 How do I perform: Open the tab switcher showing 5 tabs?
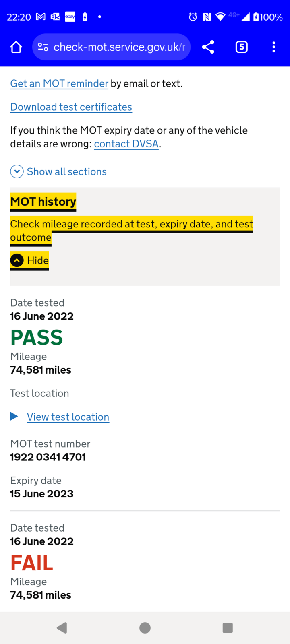[x=241, y=47]
